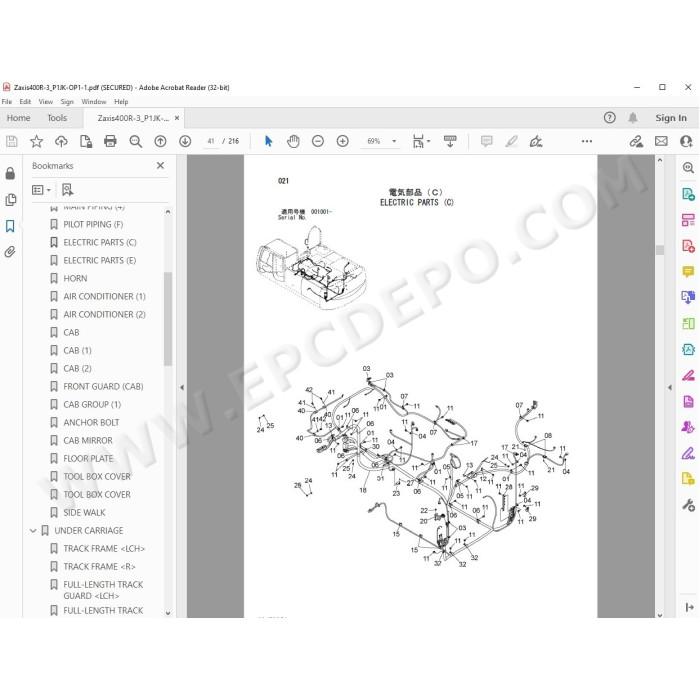Screen dimensions: 700x700
Task: Close the Bookmarks panel
Action: pos(160,166)
